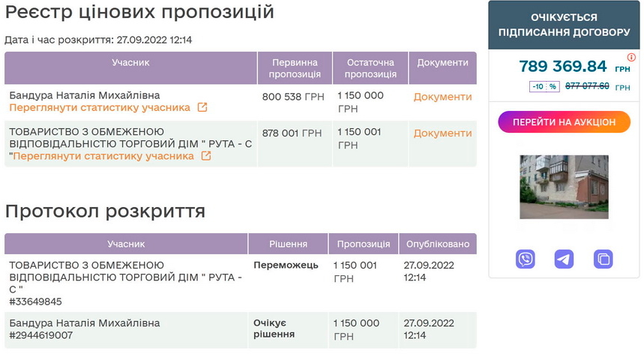644x357 pixels.
Task: Click the Рішення column header in protocol table
Action: (288, 244)
